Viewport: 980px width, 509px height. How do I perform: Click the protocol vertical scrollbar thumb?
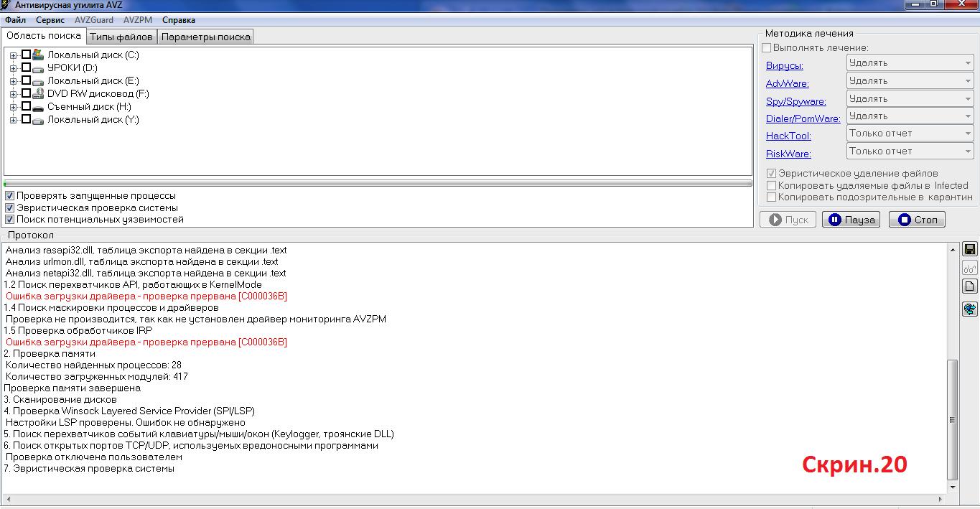953,420
